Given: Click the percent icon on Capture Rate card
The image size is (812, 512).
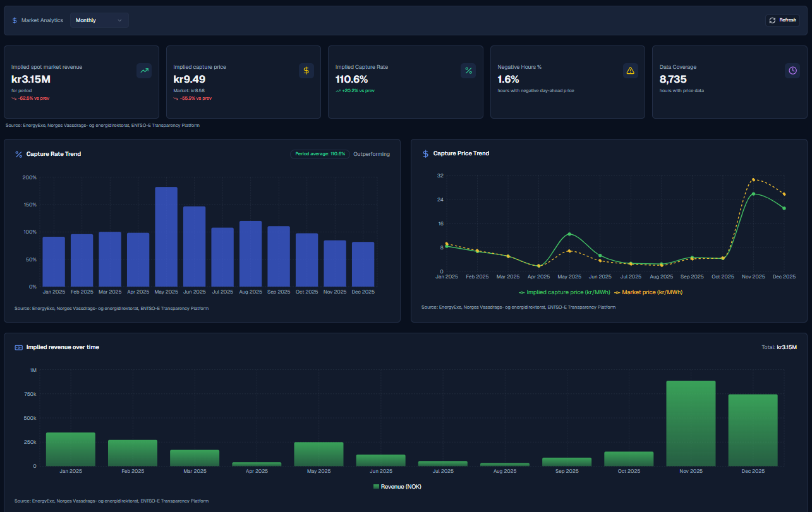Looking at the screenshot, I should [x=468, y=71].
